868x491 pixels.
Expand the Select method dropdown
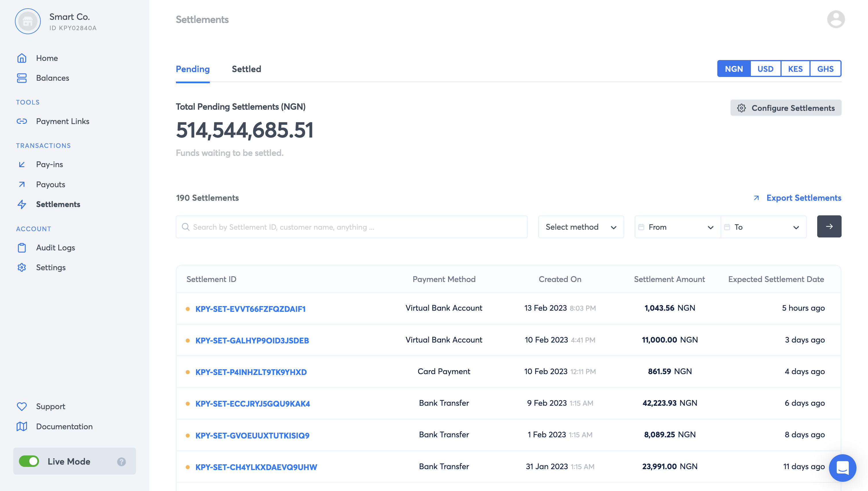click(580, 227)
